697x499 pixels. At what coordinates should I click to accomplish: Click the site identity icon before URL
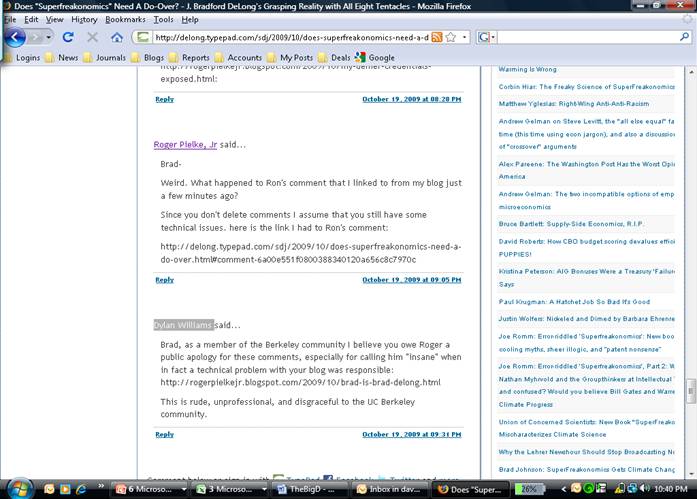click(142, 37)
